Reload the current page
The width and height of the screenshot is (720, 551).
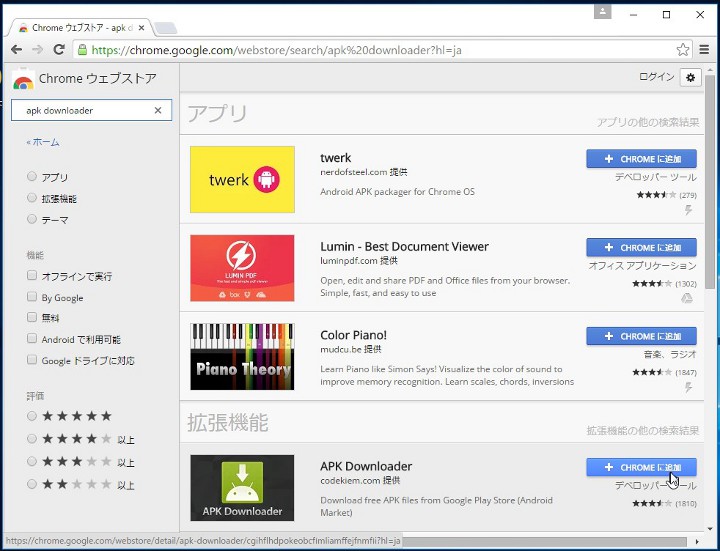tap(59, 50)
